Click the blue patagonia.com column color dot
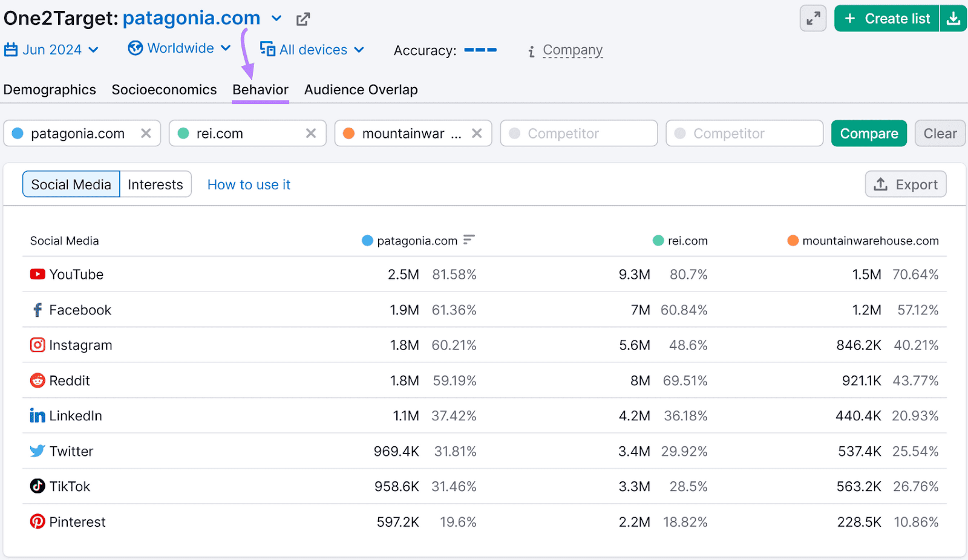968x560 pixels. click(367, 241)
